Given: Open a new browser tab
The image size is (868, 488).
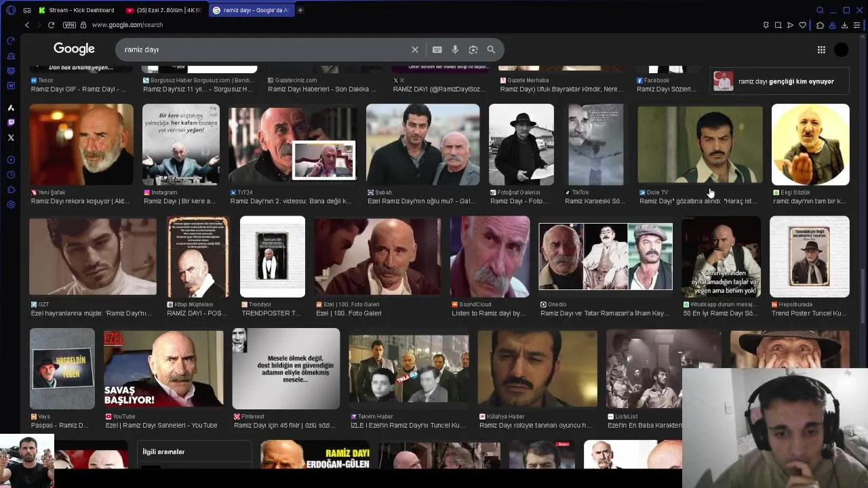Looking at the screenshot, I should 300,10.
